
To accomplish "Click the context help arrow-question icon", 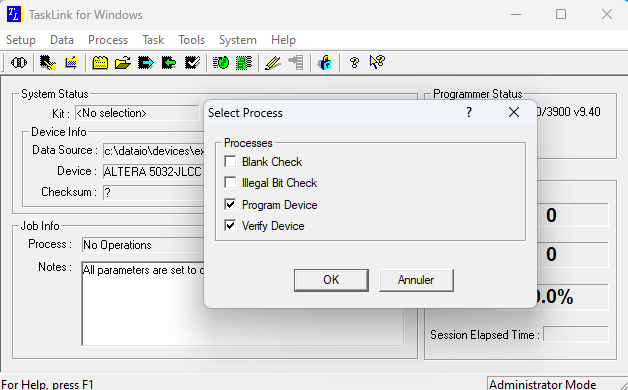I will point(377,62).
